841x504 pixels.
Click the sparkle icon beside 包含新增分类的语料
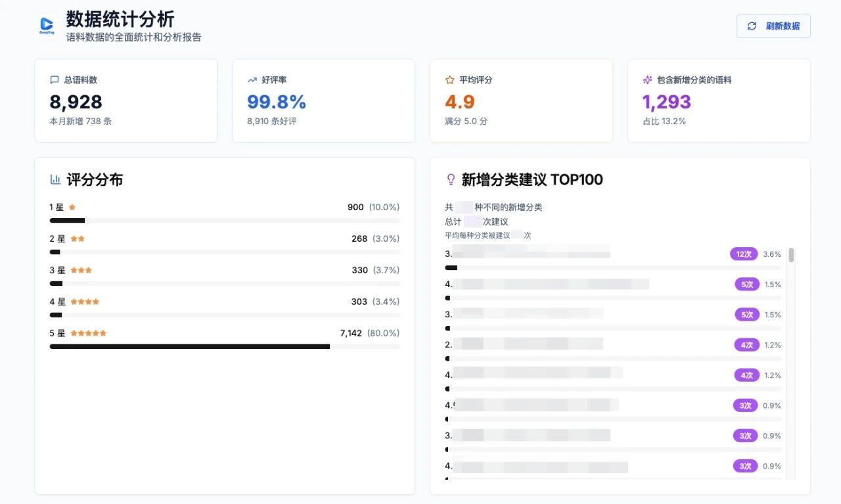(647, 80)
